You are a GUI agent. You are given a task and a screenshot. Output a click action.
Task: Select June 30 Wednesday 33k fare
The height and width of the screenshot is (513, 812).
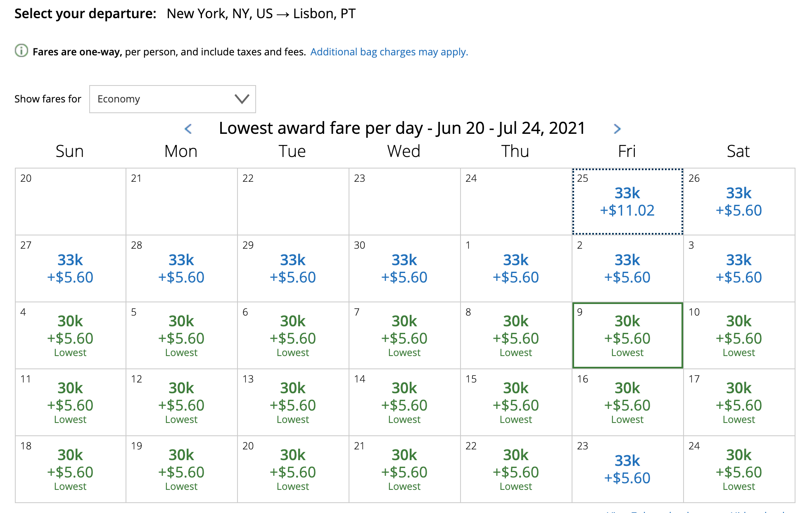tap(405, 268)
